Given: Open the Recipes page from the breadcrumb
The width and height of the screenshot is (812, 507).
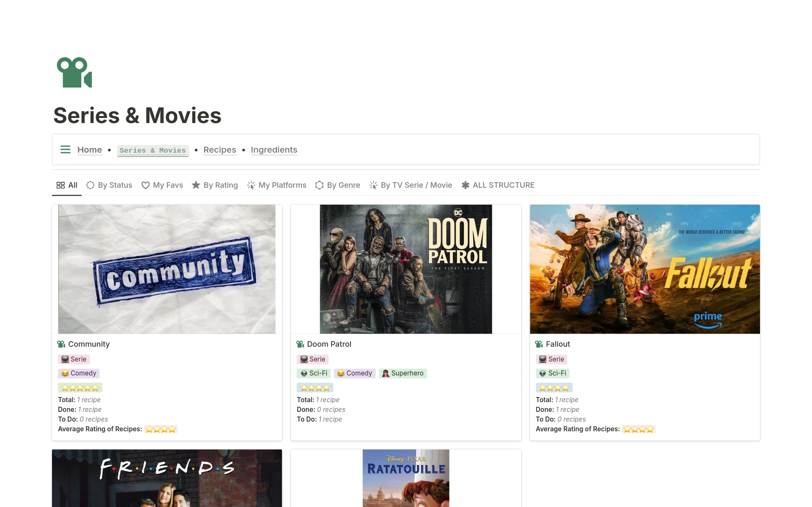Looking at the screenshot, I should pyautogui.click(x=220, y=149).
